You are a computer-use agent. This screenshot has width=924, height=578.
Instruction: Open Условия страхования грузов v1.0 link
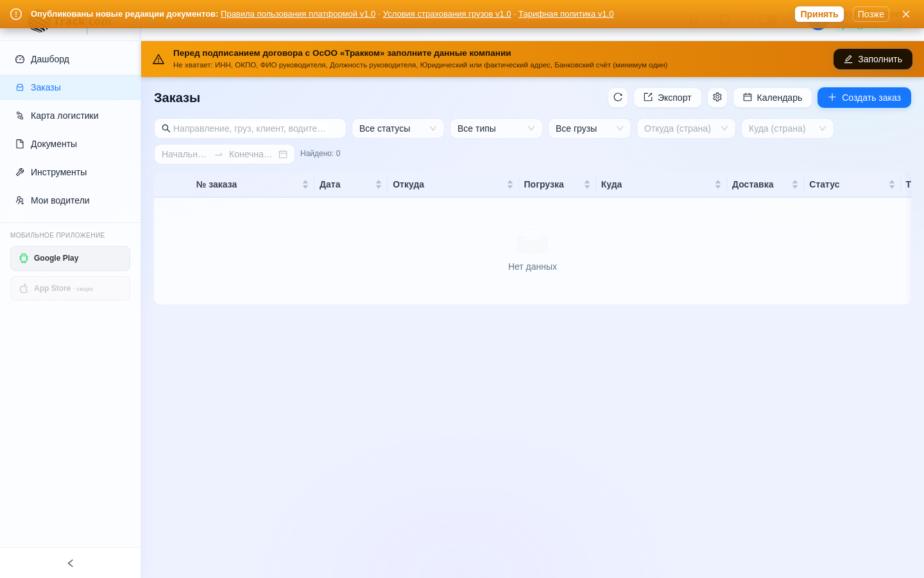coord(447,14)
